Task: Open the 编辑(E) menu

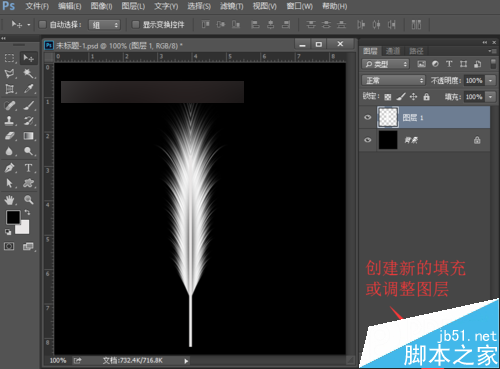Action: (x=69, y=6)
